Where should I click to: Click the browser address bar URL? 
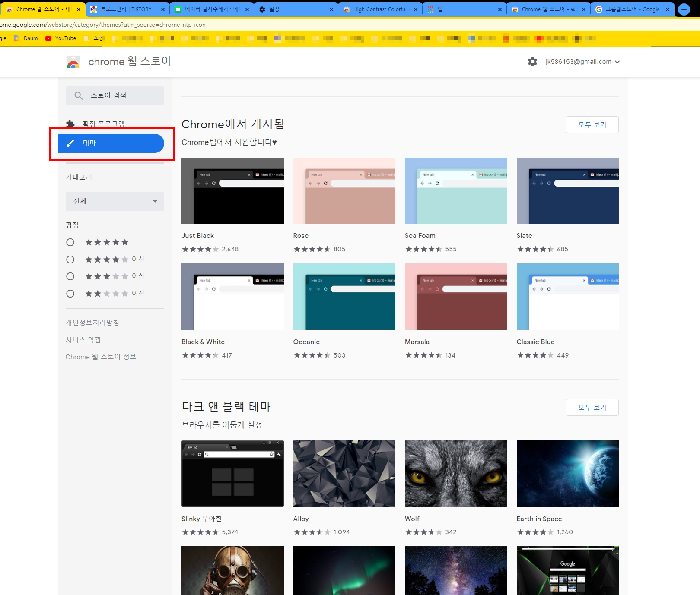(103, 25)
